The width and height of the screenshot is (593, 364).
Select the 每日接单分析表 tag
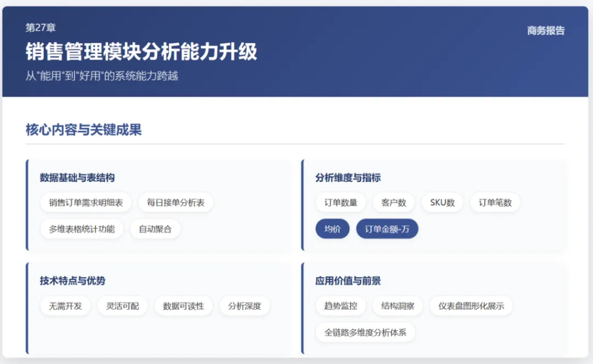[175, 203]
